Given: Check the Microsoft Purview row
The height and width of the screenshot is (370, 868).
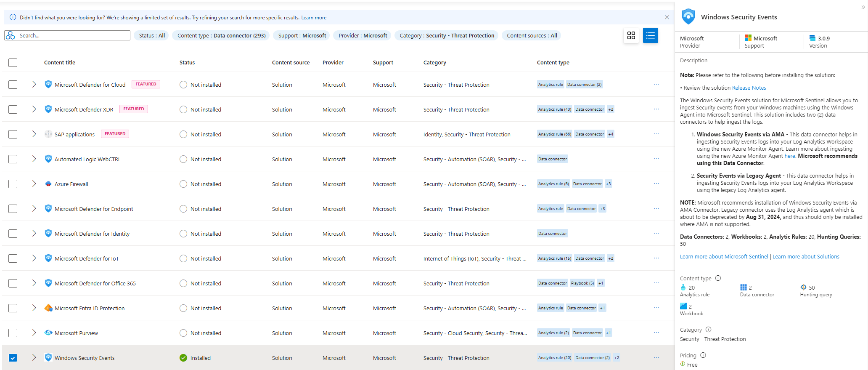Looking at the screenshot, I should [13, 333].
